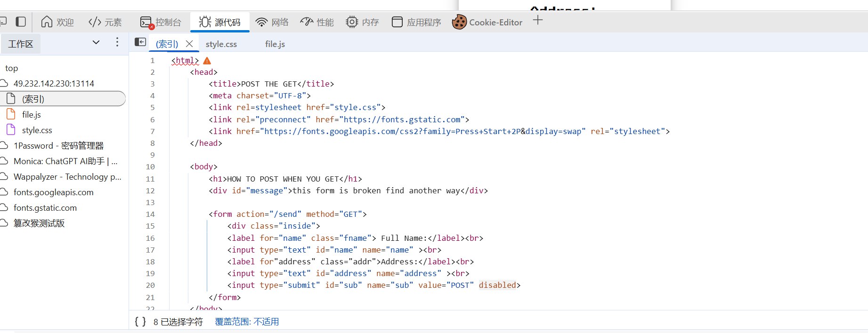Screen dimensions: 868x333
Task: Open the Performance (性能) panel
Action: [317, 22]
